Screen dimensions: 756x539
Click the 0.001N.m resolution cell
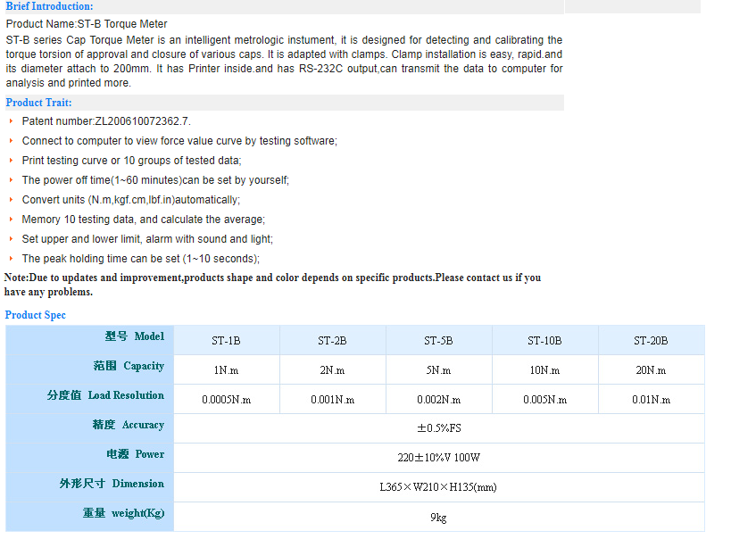pos(333,399)
